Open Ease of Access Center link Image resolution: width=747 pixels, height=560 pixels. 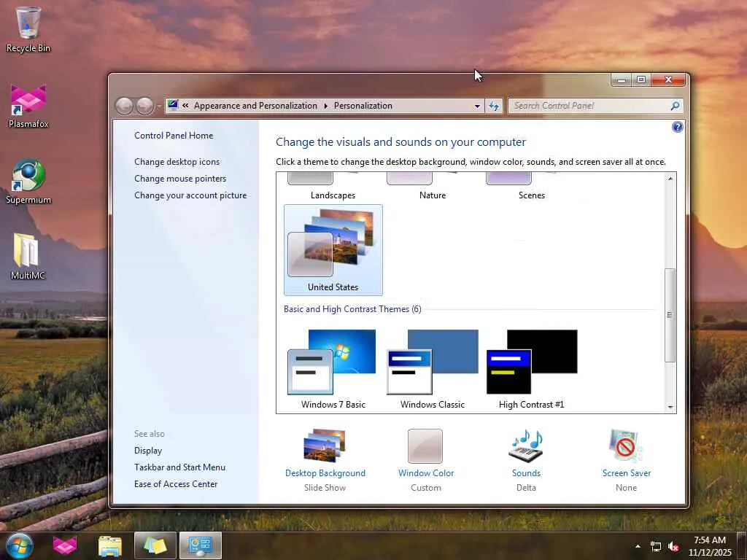(x=175, y=484)
